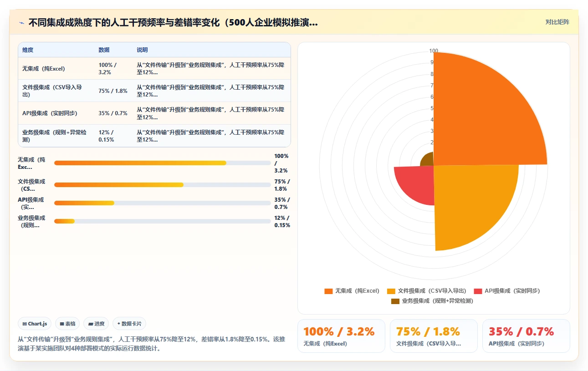Click the 文件级集成 progress bar
588x371 pixels.
pyautogui.click(x=162, y=185)
